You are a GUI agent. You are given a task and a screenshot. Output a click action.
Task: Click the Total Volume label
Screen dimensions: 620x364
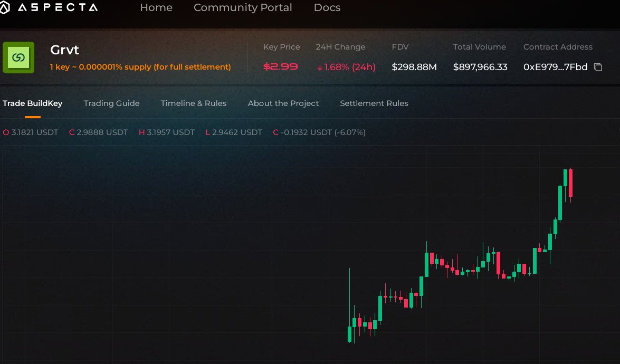click(x=479, y=47)
